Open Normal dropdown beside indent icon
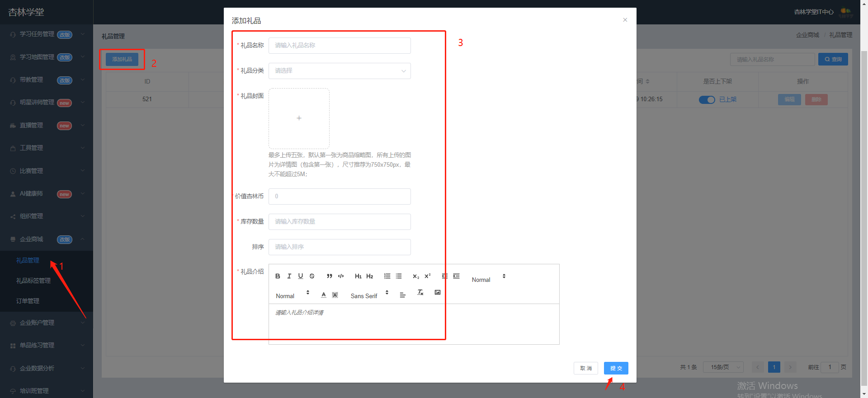868x398 pixels. (x=489, y=280)
